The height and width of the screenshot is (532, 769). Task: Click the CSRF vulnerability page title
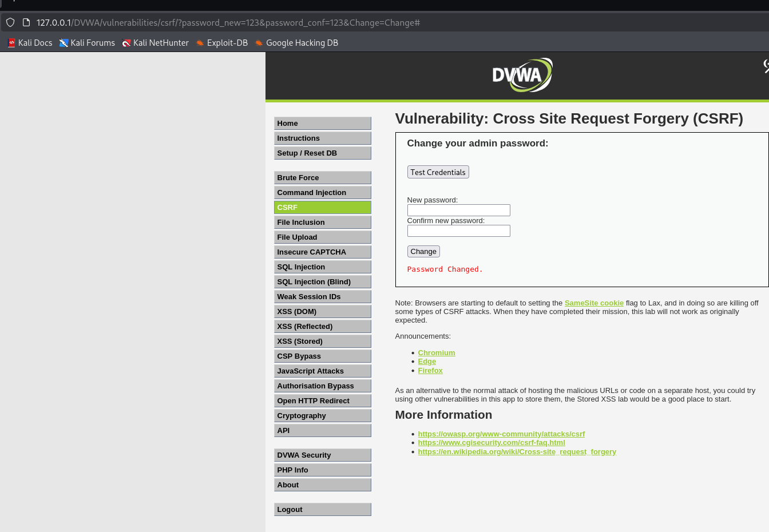[569, 118]
